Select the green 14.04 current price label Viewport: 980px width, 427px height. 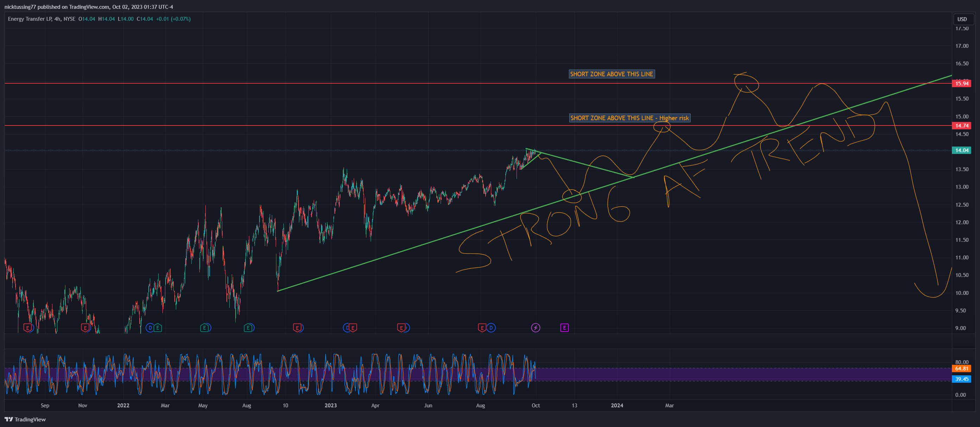(961, 150)
